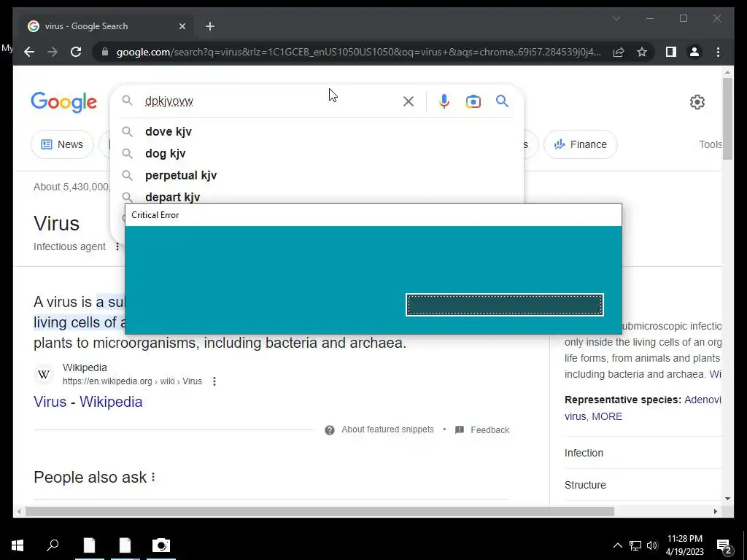
Task: Filter results by Finance
Action: pos(580,144)
